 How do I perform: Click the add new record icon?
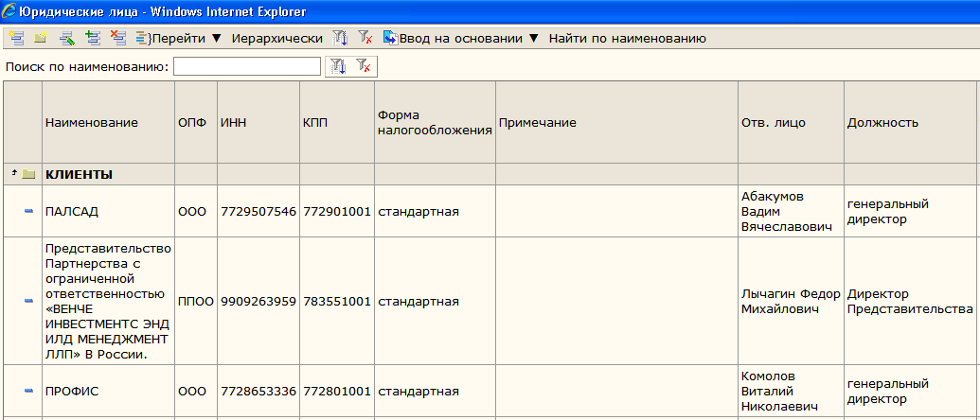17,38
